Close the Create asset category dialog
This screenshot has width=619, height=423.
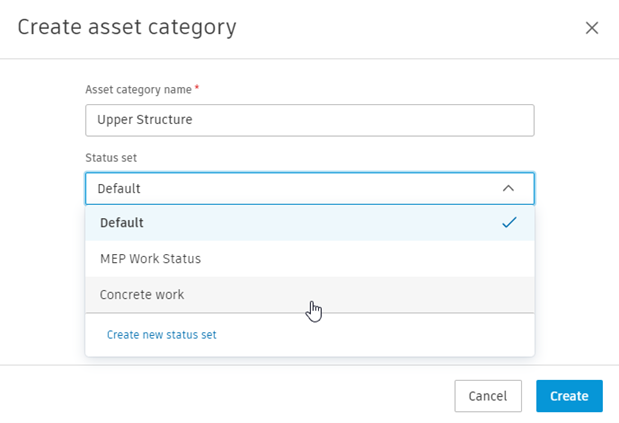pos(592,28)
